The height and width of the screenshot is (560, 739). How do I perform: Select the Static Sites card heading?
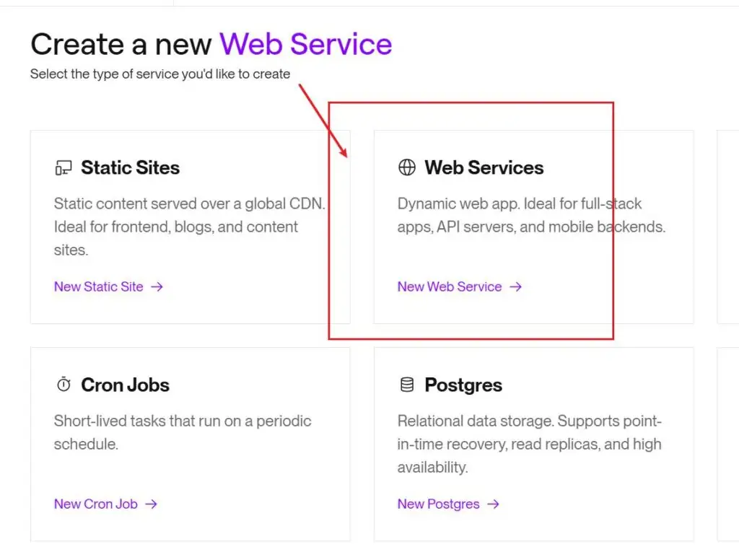(x=131, y=168)
